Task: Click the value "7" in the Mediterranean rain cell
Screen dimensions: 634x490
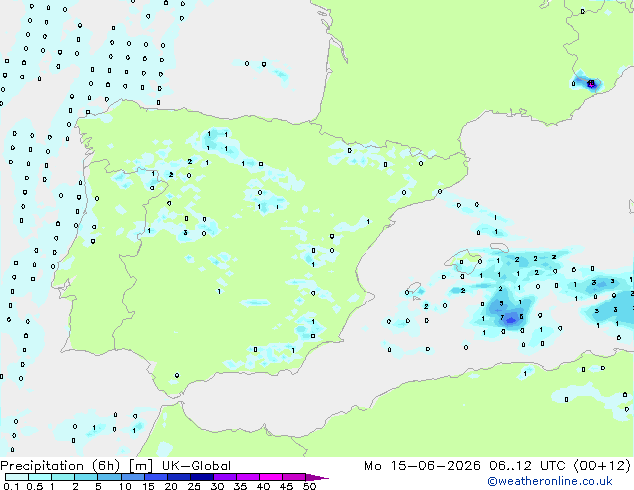Action: tap(502, 318)
